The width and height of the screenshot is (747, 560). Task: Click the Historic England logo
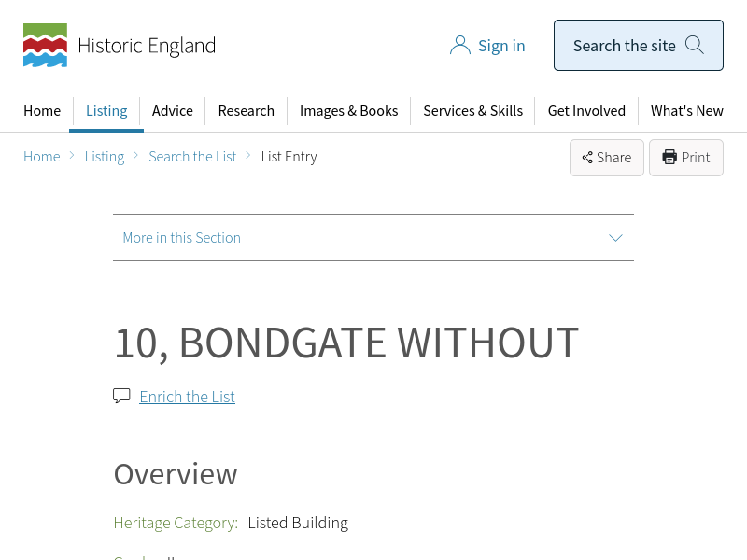(120, 46)
